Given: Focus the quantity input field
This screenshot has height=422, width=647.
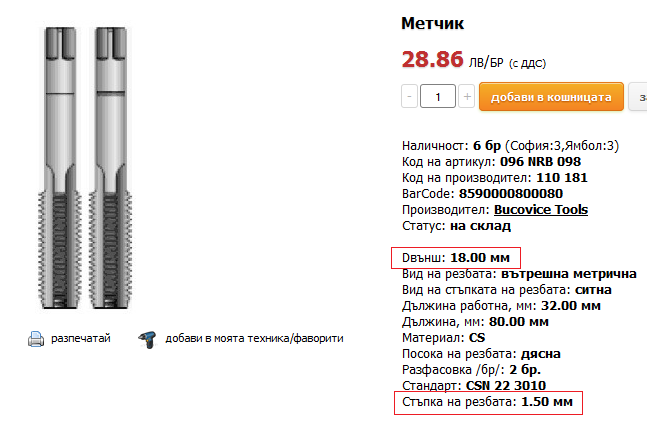Looking at the screenshot, I should click(x=438, y=96).
